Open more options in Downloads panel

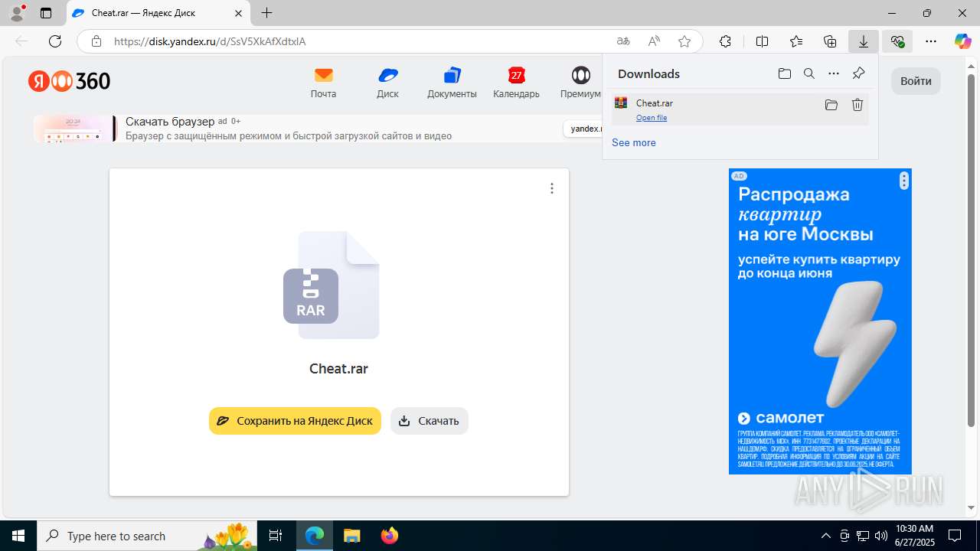point(834,73)
